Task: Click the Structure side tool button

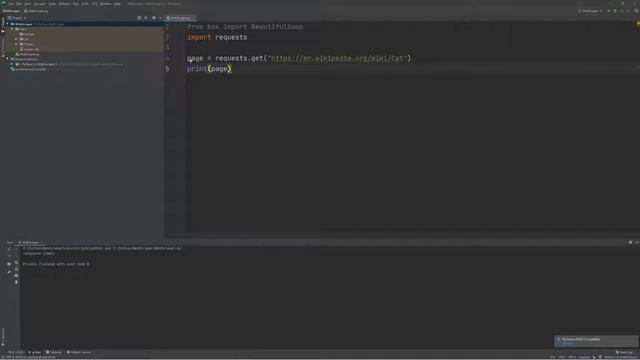Action: point(3,47)
